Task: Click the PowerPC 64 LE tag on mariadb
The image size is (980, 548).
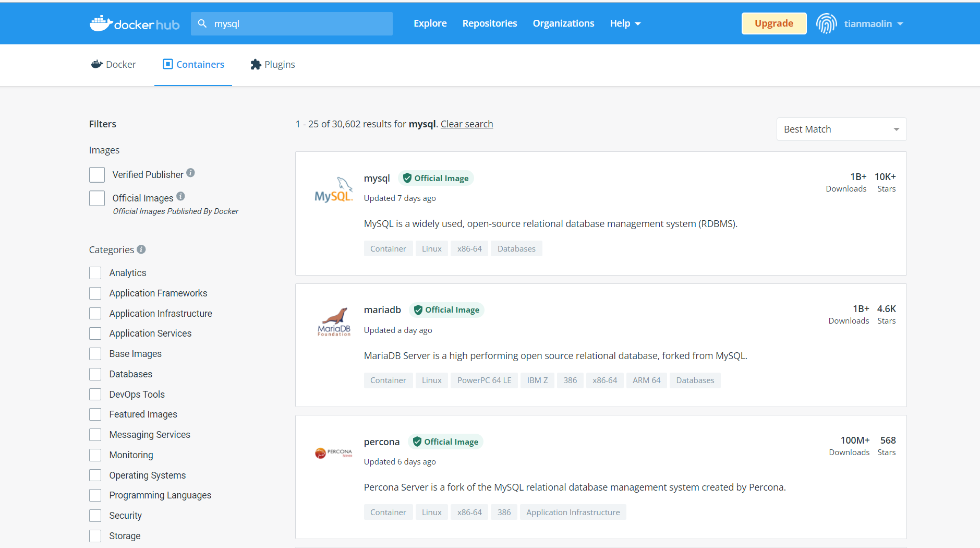Action: [x=484, y=380]
